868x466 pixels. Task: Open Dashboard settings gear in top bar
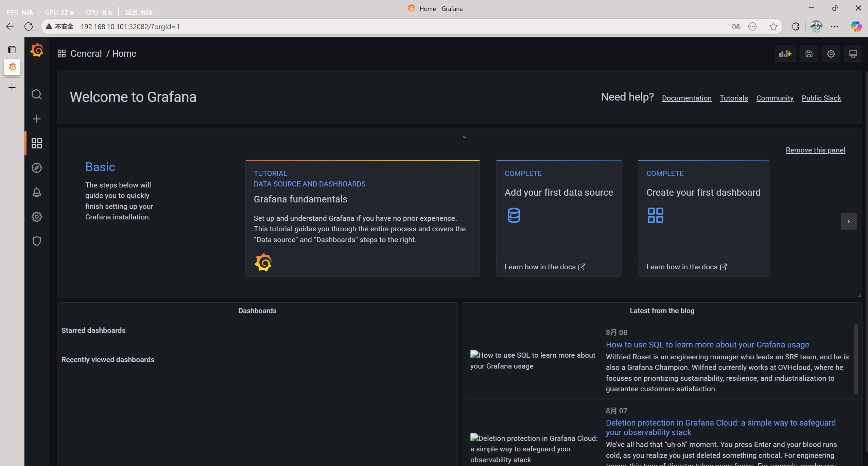coord(831,54)
